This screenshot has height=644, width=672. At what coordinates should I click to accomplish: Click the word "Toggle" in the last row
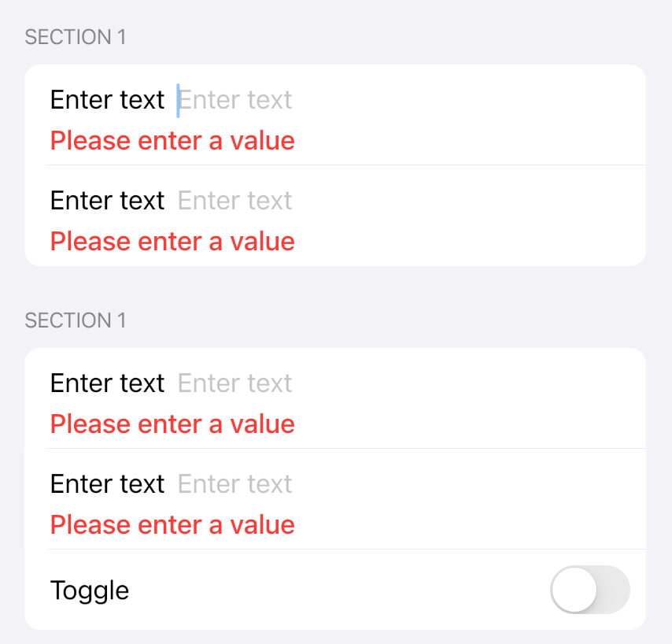[90, 590]
